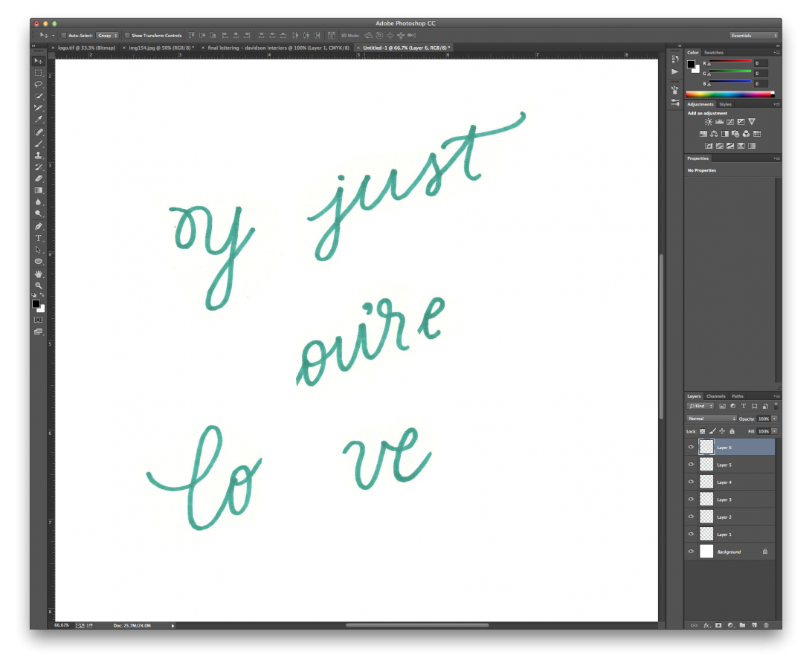
Task: Enable Show Transform Controls
Action: tap(128, 35)
